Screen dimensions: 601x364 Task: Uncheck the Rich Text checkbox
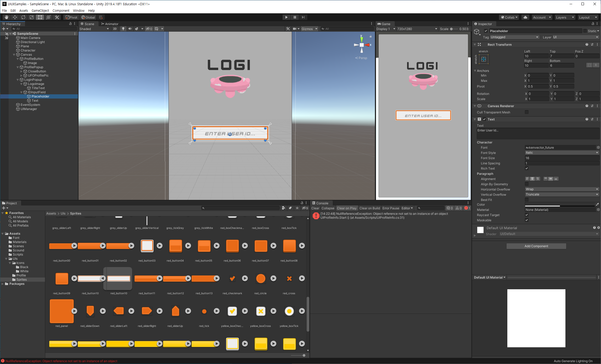(527, 168)
